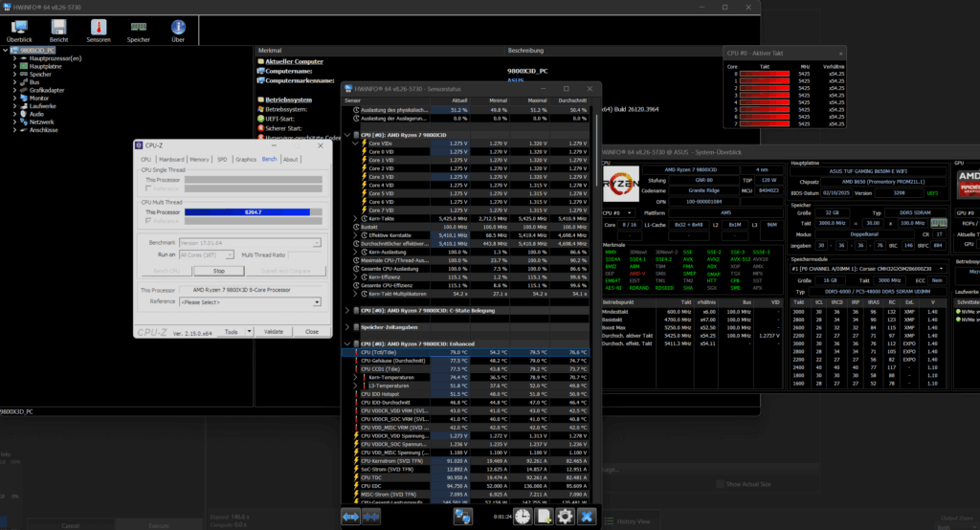The width and height of the screenshot is (980, 530).
Task: Click the blue X close-sensors icon
Action: 587,517
